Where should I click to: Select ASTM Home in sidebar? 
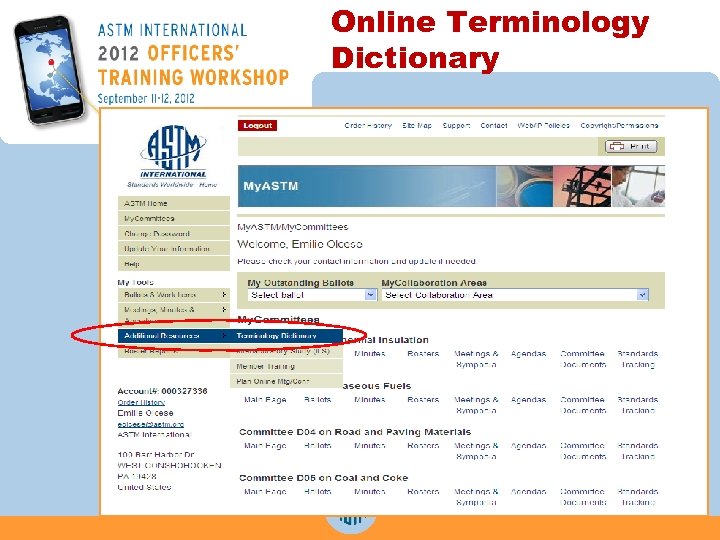click(x=174, y=203)
